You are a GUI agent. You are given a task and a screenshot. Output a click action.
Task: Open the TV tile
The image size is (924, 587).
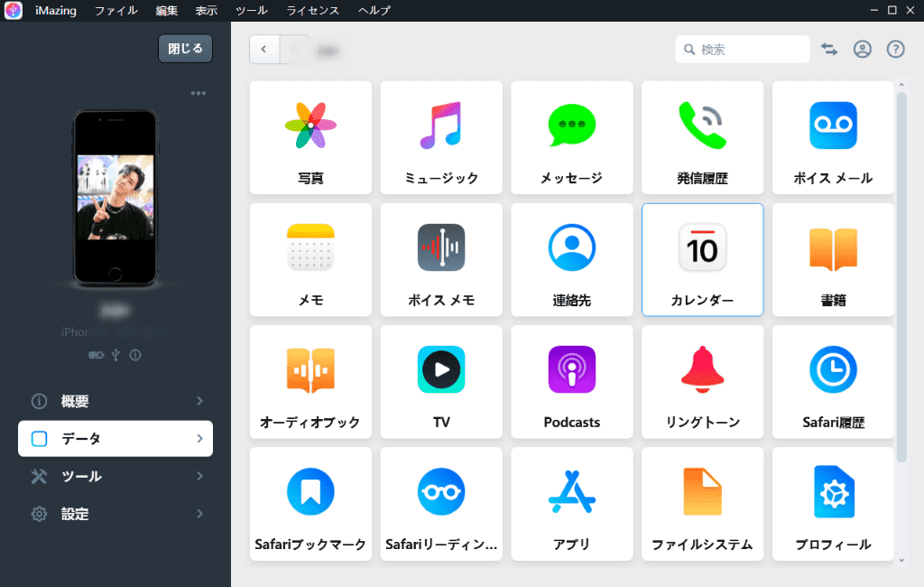coord(441,382)
